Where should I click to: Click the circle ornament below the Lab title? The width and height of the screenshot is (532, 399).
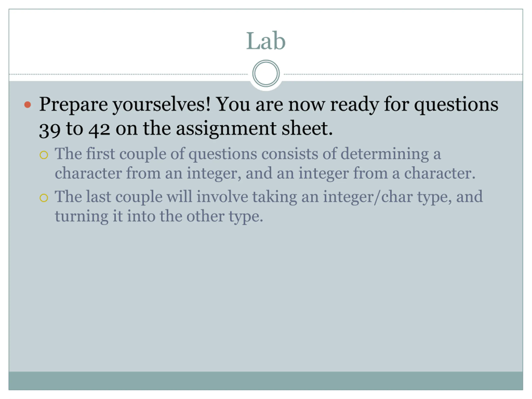click(x=266, y=73)
